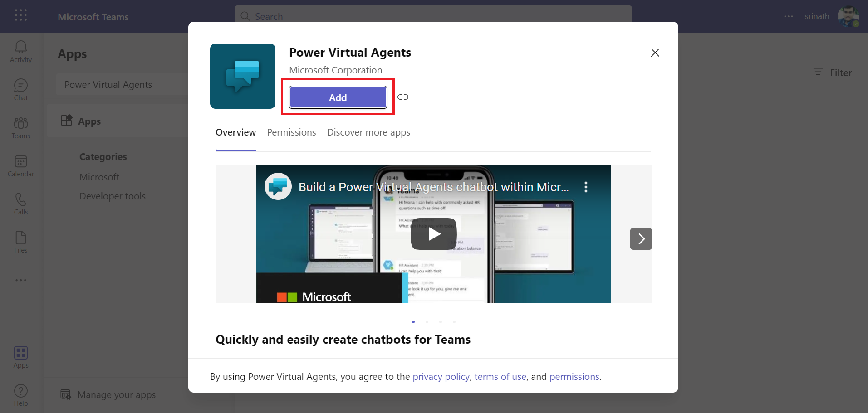868x413 pixels.
Task: Advance carousel with the next arrow
Action: click(641, 239)
